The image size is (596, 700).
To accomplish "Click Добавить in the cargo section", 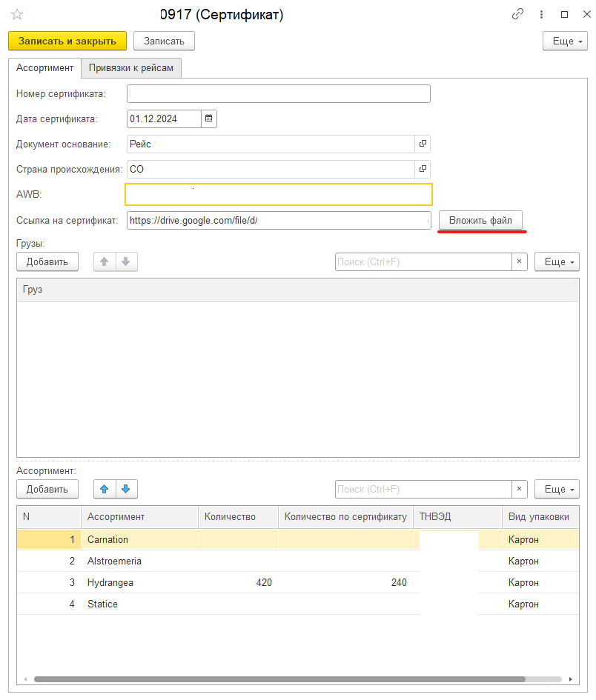I will [x=47, y=261].
